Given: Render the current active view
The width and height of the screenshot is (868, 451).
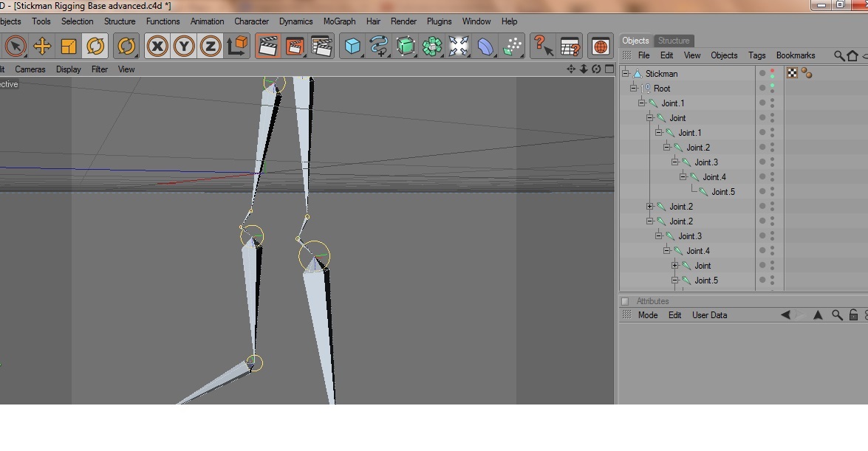Looking at the screenshot, I should point(268,46).
